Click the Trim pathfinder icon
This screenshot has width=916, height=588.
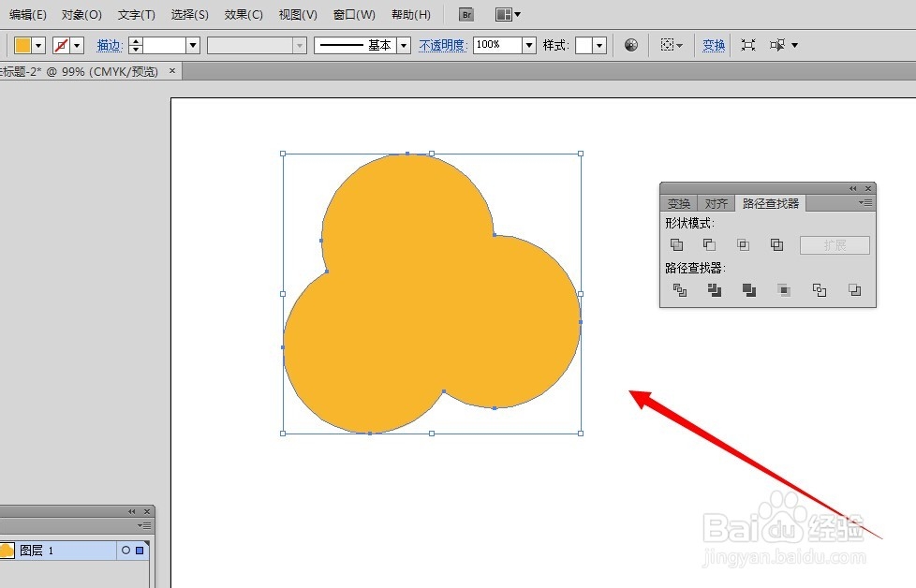click(715, 289)
